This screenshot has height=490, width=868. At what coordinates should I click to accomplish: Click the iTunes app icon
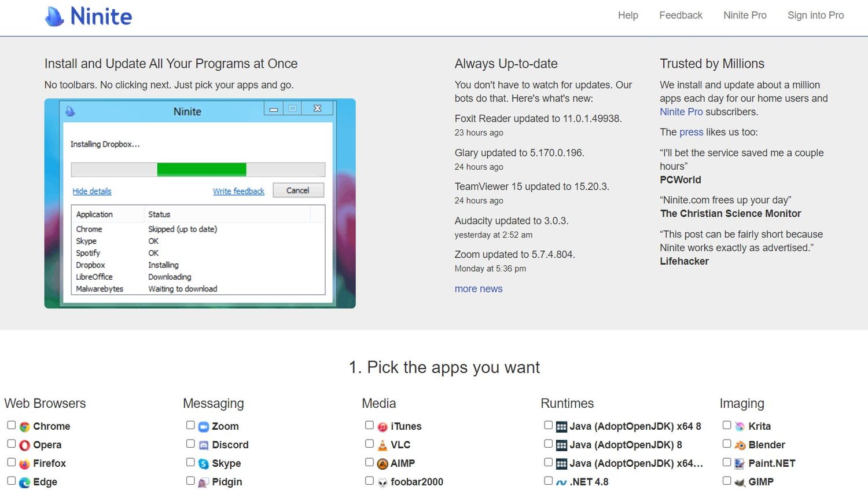pos(382,427)
